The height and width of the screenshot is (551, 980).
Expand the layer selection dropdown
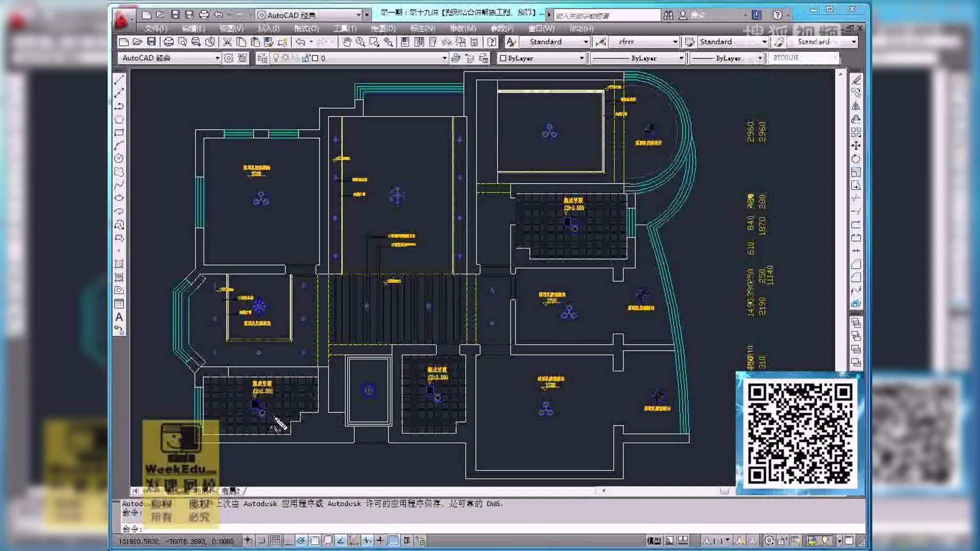(x=444, y=58)
